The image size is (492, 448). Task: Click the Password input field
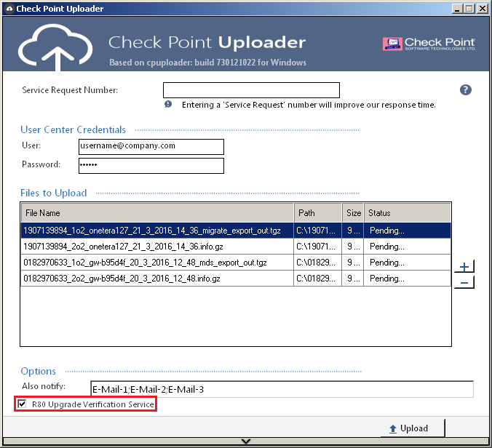(x=151, y=166)
